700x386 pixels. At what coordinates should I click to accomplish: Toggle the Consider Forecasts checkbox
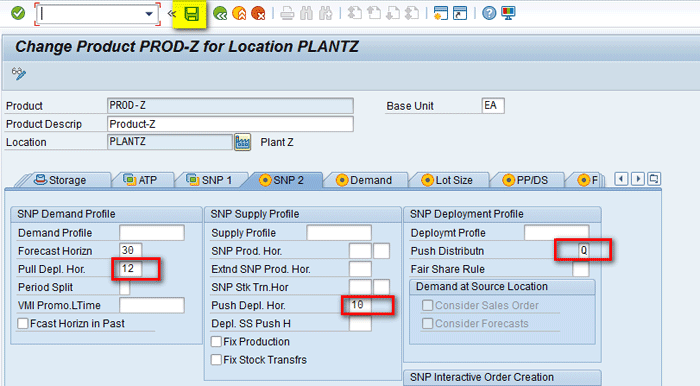pos(427,324)
